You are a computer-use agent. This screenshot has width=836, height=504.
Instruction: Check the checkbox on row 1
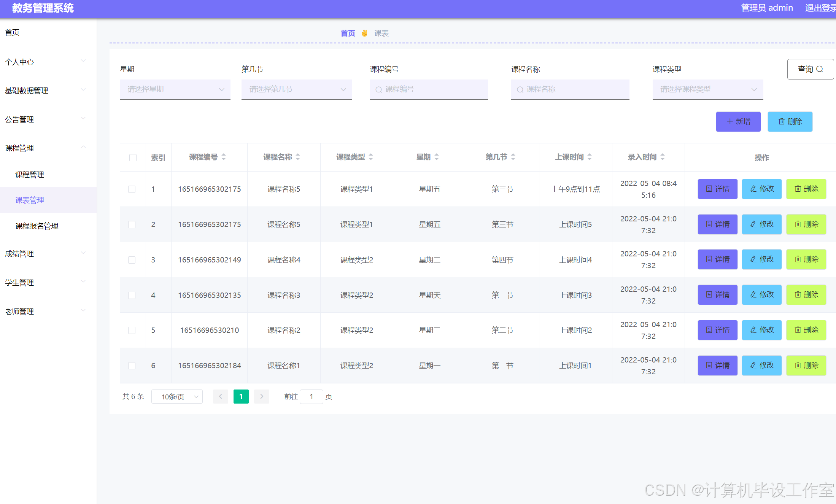(132, 189)
